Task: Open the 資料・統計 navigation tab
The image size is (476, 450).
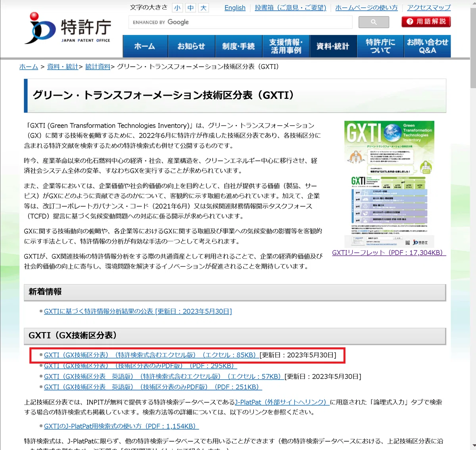Action: (x=333, y=46)
